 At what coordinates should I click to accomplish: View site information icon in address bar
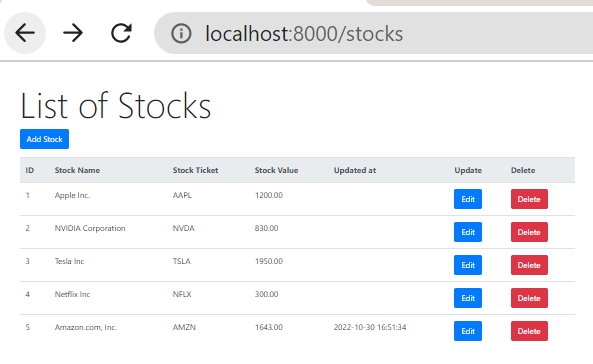tap(181, 33)
